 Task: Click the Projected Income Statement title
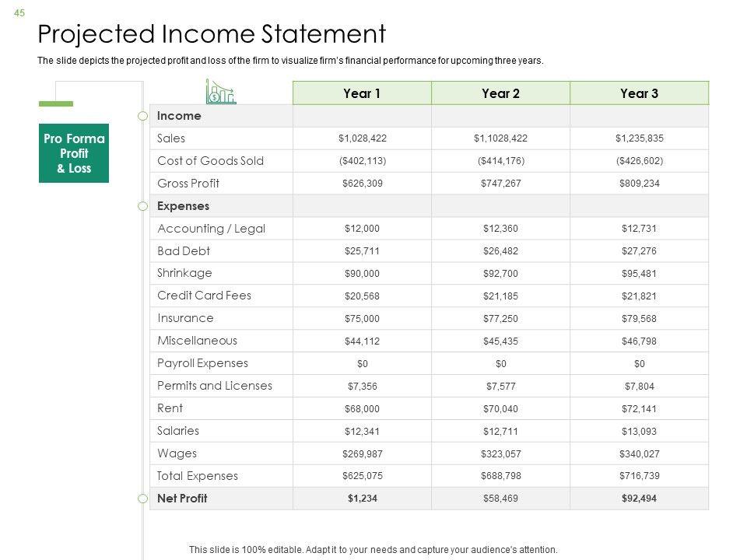pos(212,34)
